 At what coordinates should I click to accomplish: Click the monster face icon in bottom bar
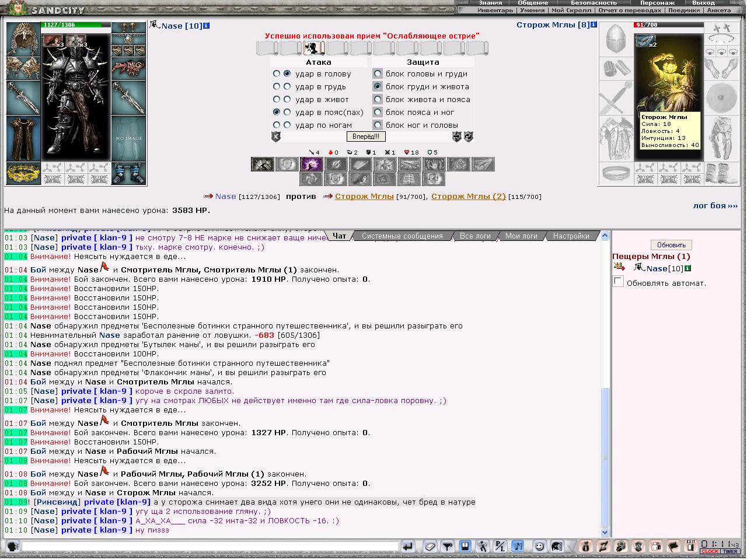click(x=638, y=547)
